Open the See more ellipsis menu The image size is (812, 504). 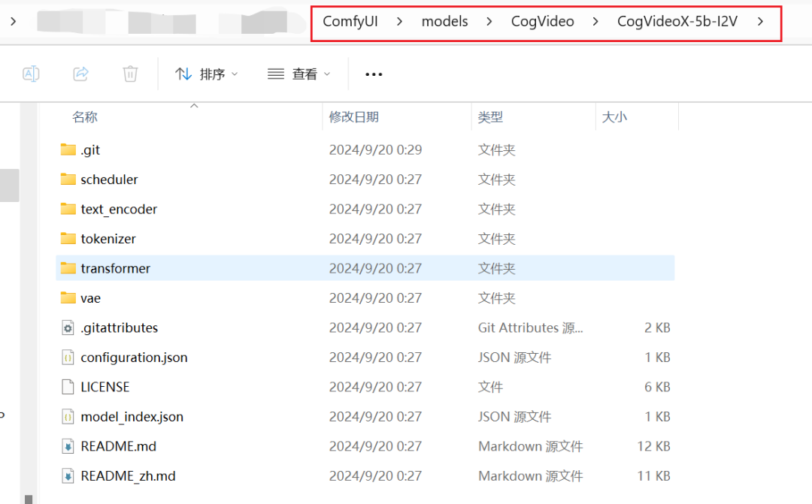(374, 74)
